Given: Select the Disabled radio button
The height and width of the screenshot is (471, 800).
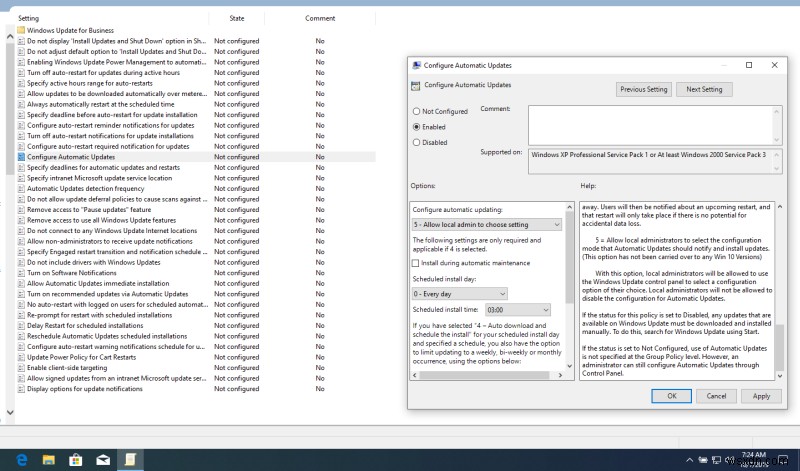Looking at the screenshot, I should point(416,142).
